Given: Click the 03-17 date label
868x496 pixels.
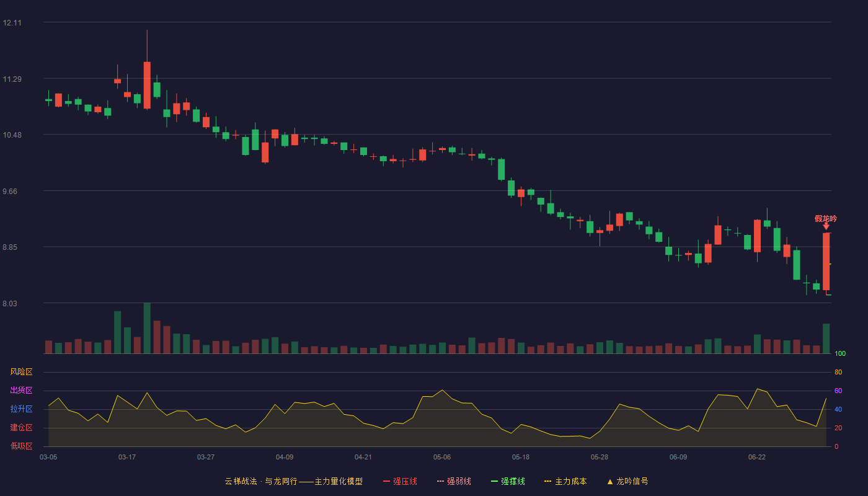Looking at the screenshot, I should pos(127,457).
